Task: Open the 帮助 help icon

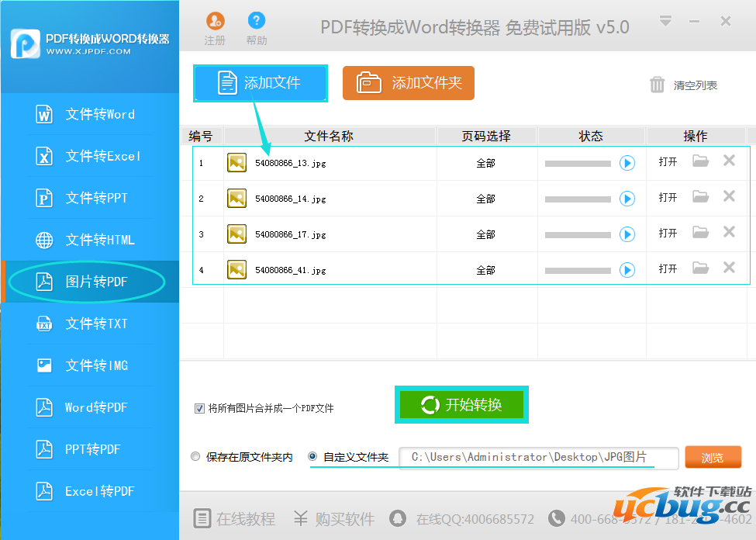Action: (256, 22)
